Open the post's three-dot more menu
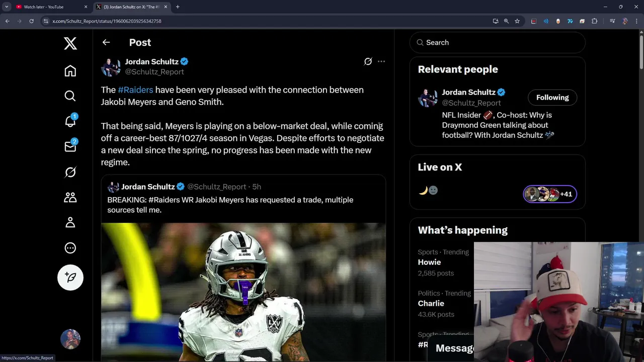Viewport: 644px width, 362px height. pyautogui.click(x=381, y=61)
